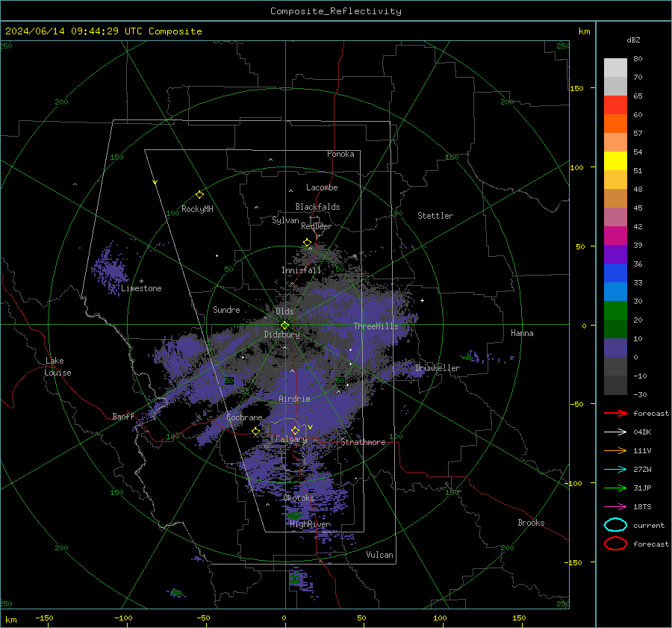Click the RockyMH label
Viewport: 672px width, 628px height.
197,209
